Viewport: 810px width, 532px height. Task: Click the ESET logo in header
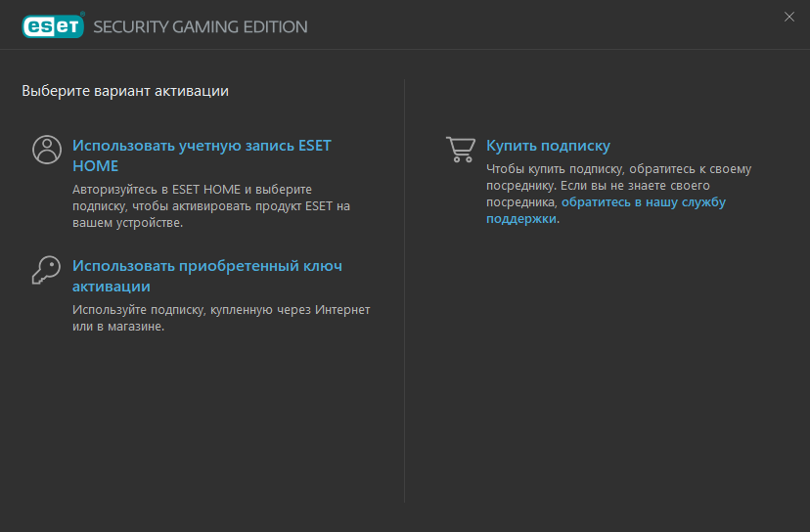tap(53, 25)
